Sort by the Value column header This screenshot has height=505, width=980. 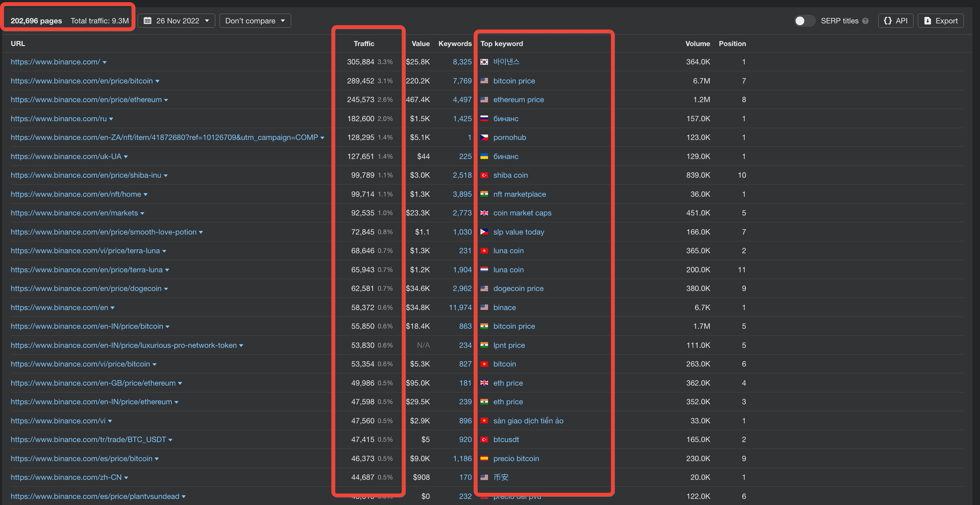(x=420, y=44)
